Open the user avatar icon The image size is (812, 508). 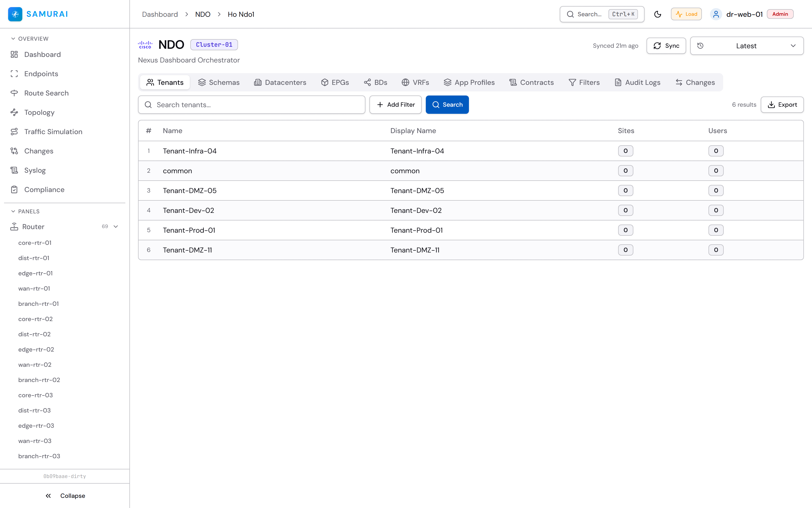click(716, 14)
